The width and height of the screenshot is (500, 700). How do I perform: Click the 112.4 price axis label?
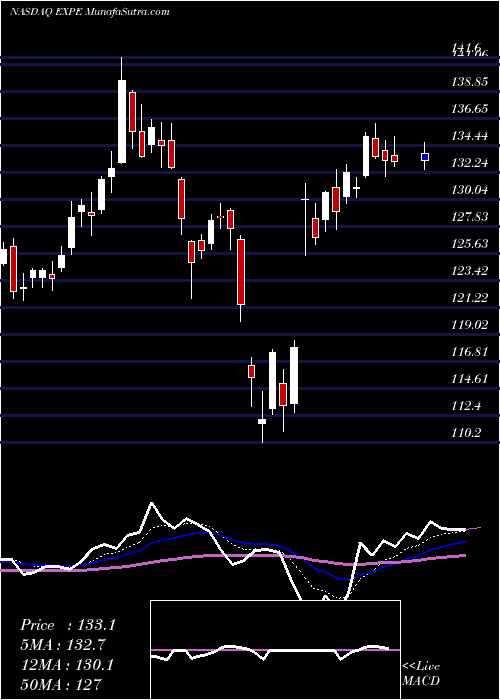click(467, 406)
